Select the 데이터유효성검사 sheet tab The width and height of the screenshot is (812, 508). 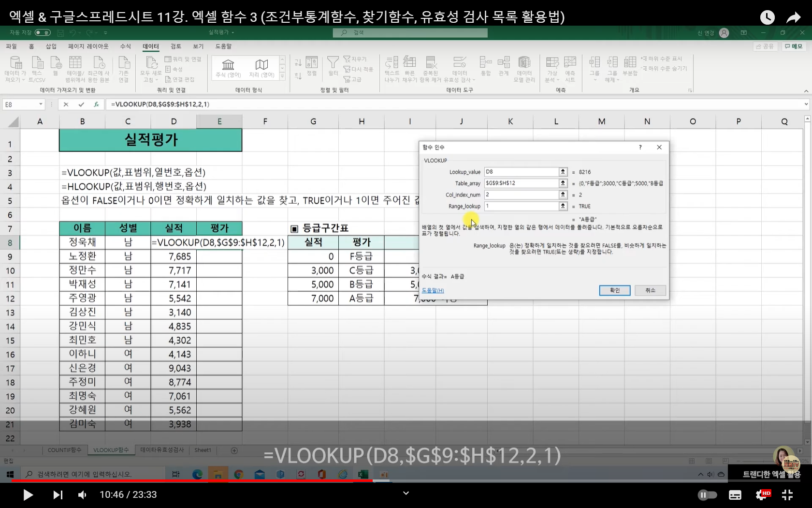pyautogui.click(x=162, y=450)
